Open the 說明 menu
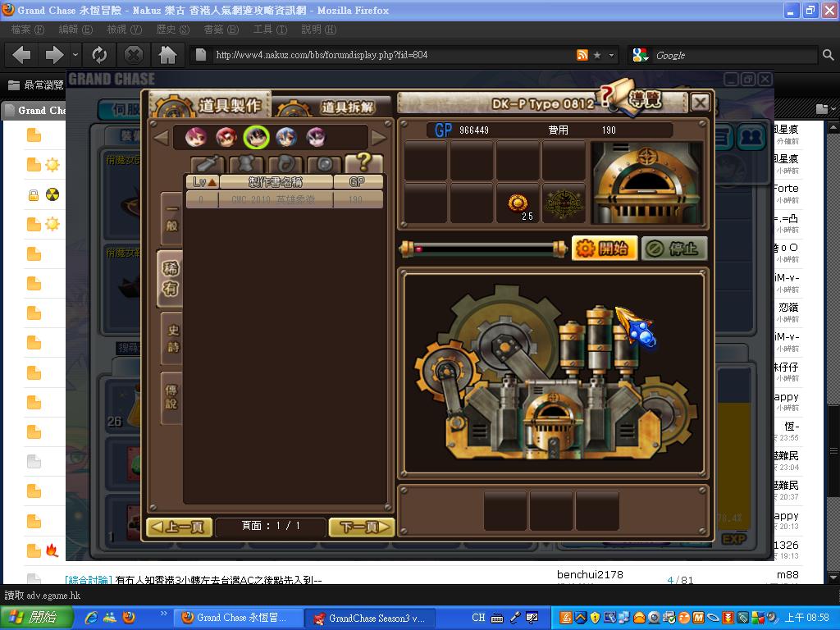Viewport: 840px width, 630px height. [x=318, y=30]
